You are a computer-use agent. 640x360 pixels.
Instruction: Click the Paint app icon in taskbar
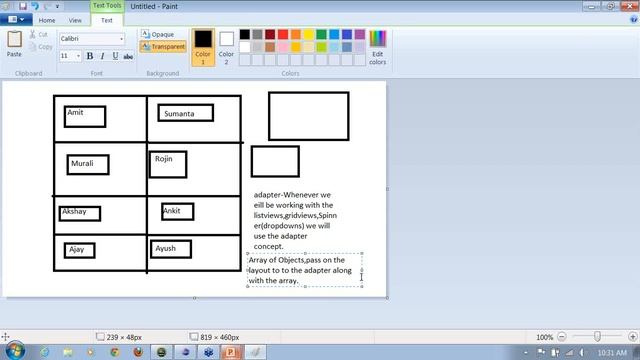tap(255, 352)
